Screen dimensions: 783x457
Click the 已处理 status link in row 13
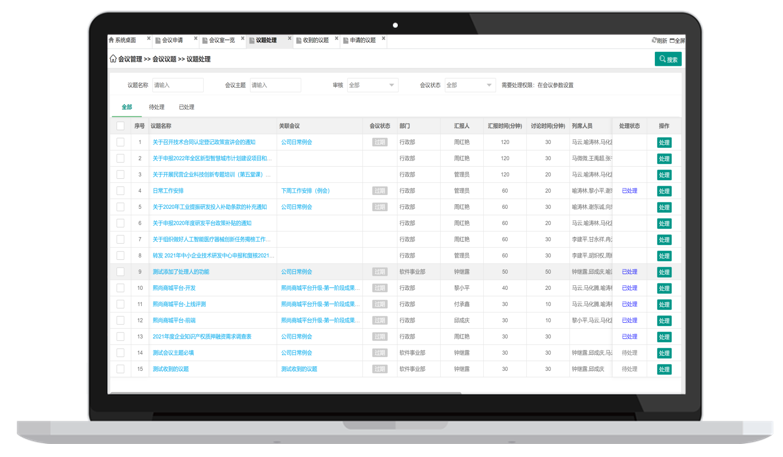(x=629, y=337)
